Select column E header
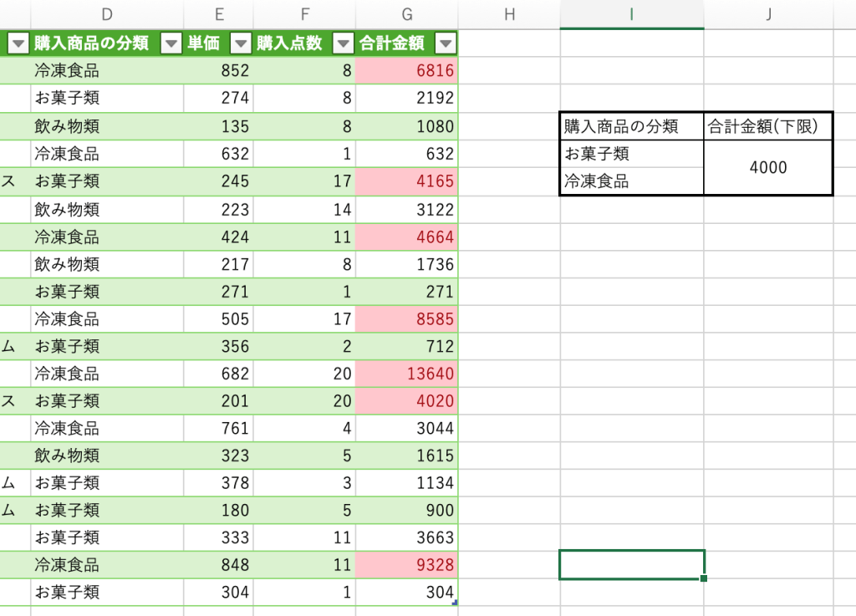Screen dimensions: 856x616 (218, 14)
